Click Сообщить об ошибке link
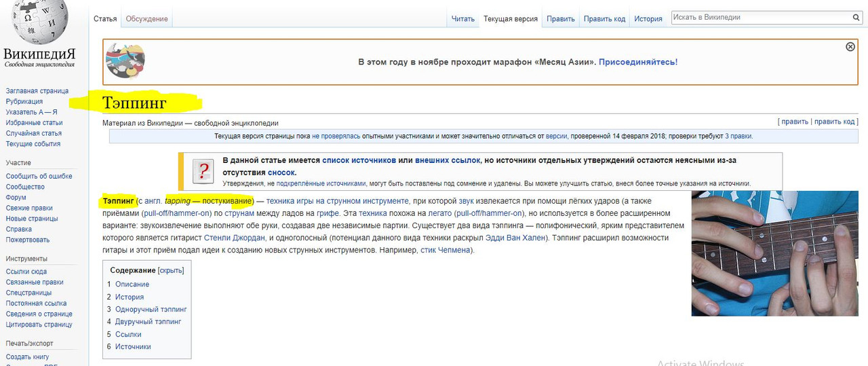This screenshot has height=366, width=868. click(39, 177)
